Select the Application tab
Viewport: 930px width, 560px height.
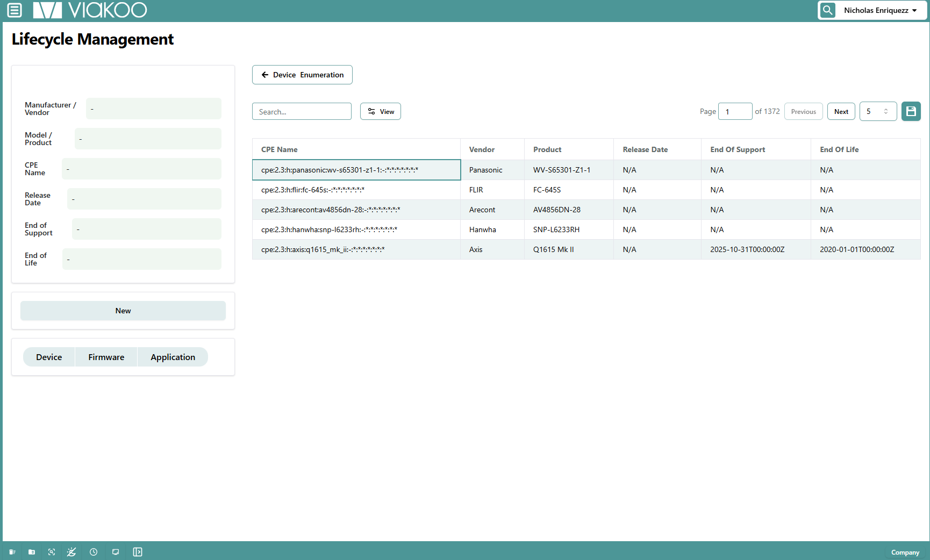pos(173,357)
